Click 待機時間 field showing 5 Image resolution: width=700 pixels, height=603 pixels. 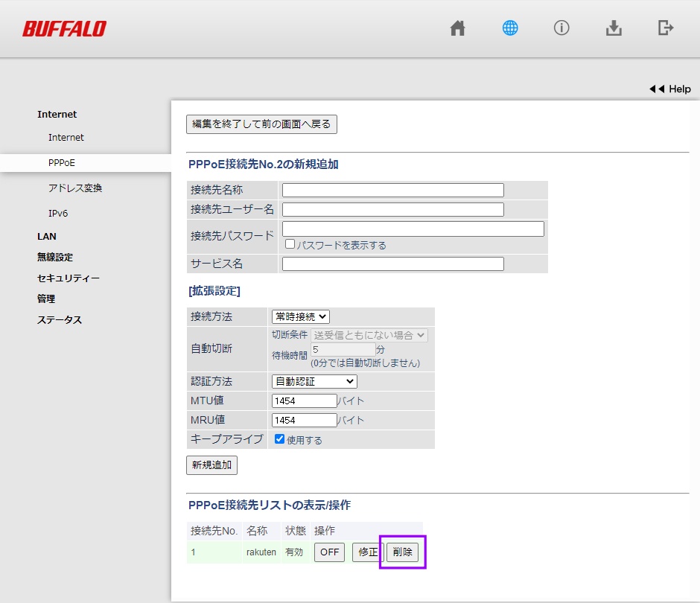point(343,349)
